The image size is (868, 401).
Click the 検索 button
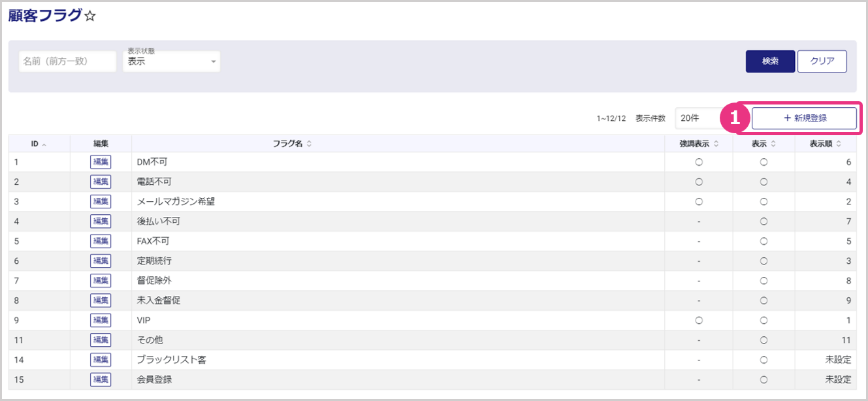tap(770, 61)
